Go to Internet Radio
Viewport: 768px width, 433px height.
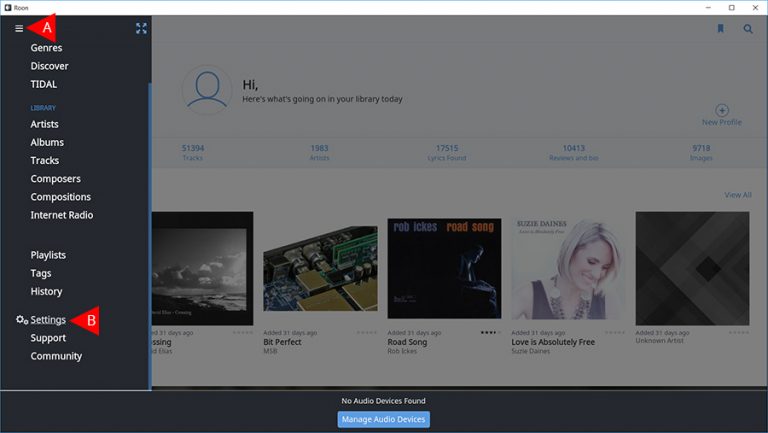click(x=62, y=215)
